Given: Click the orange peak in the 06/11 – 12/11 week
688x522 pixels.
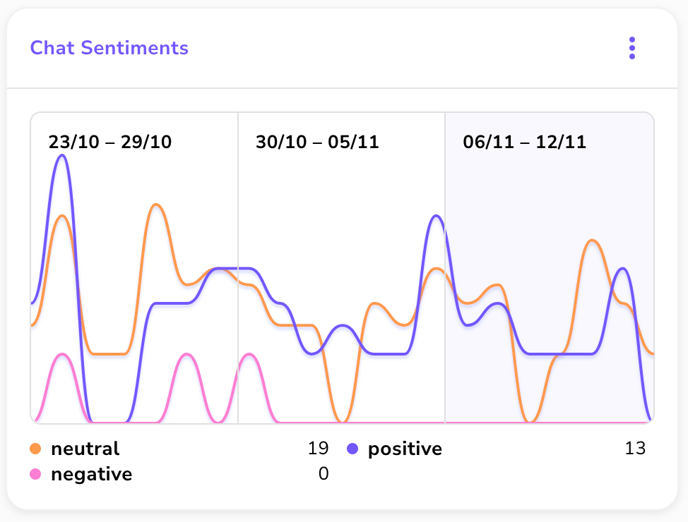Looking at the screenshot, I should 593,242.
